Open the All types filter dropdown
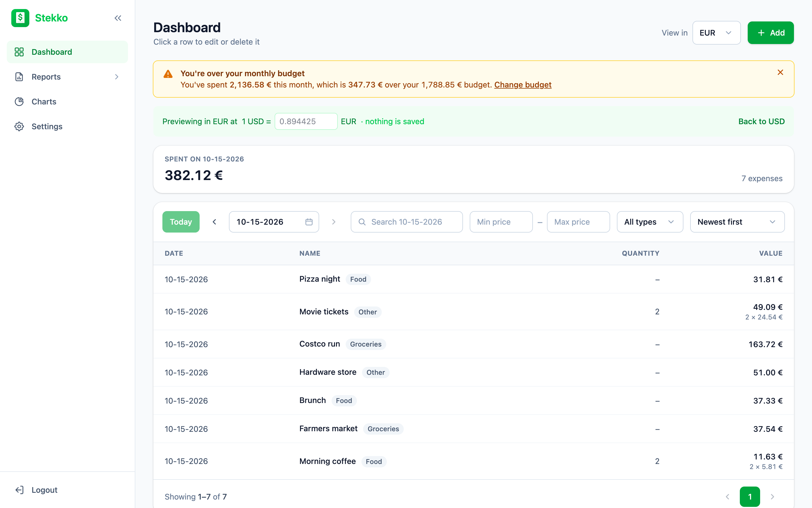This screenshot has width=812, height=508. coord(650,222)
